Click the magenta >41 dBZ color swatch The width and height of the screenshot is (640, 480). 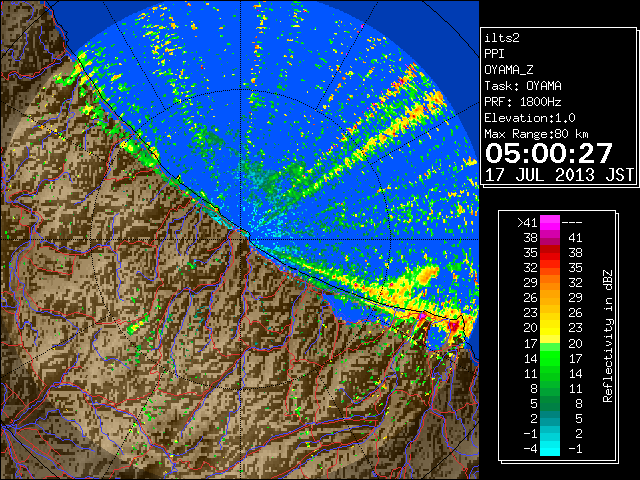click(550, 222)
